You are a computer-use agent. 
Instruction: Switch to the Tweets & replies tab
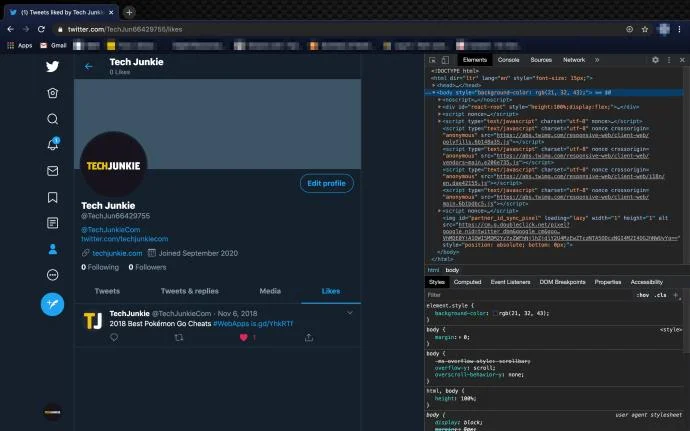190,291
